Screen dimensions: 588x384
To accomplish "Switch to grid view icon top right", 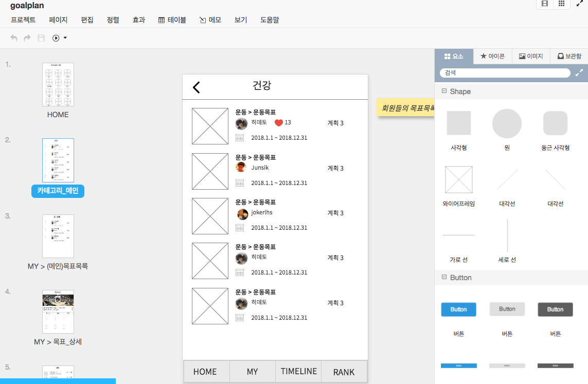I will pyautogui.click(x=561, y=4).
